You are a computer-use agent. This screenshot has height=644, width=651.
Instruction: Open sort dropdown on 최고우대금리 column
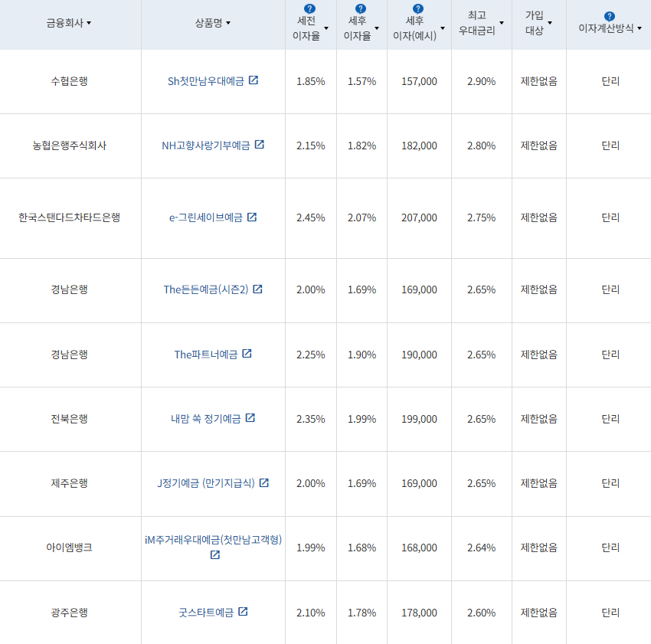[x=503, y=24]
